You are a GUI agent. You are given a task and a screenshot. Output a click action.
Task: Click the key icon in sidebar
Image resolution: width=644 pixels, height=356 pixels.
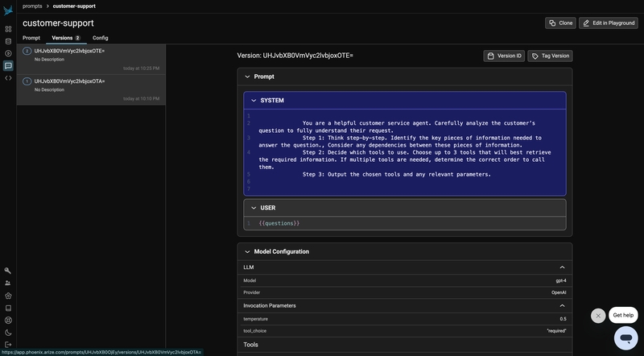pos(8,271)
